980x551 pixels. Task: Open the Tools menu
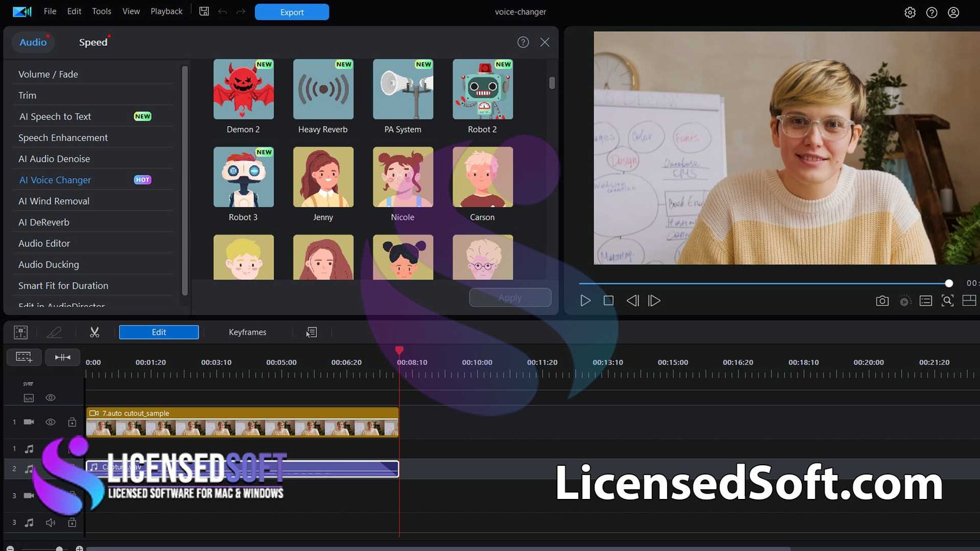(102, 11)
